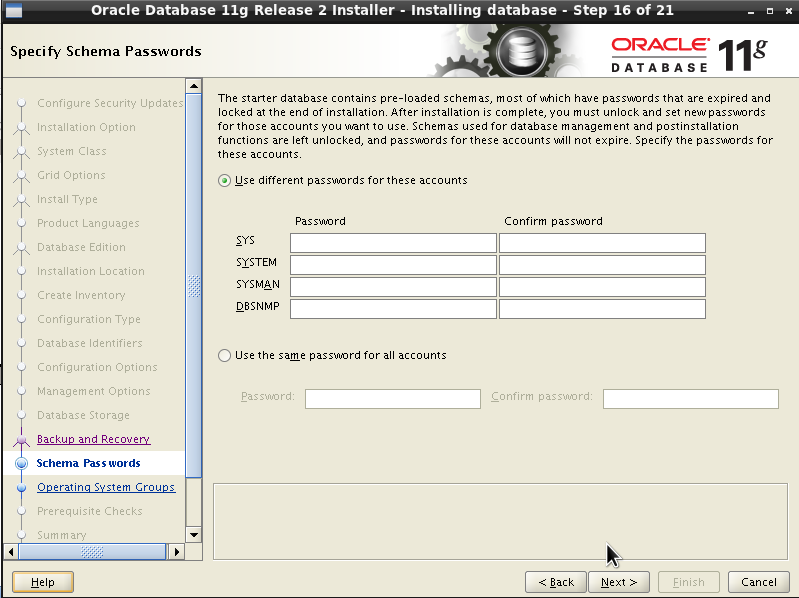Click the Management Options step
Viewport: 799px width, 598px height.
point(94,391)
